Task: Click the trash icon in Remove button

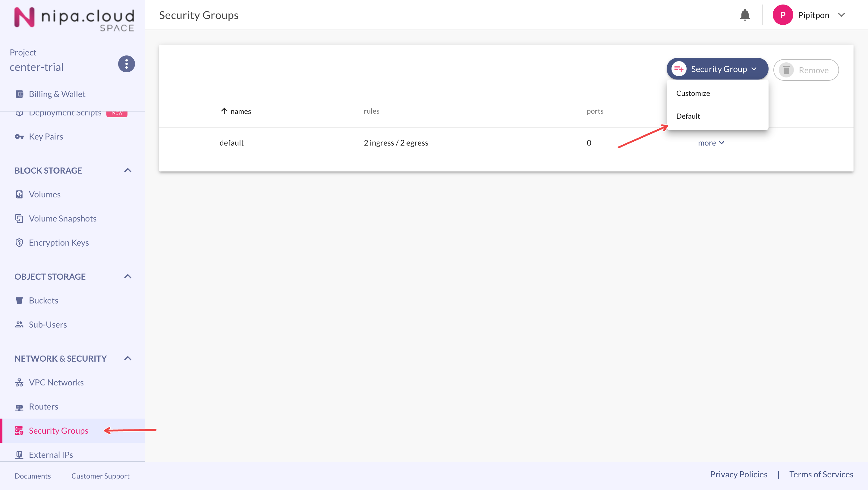Action: [786, 70]
